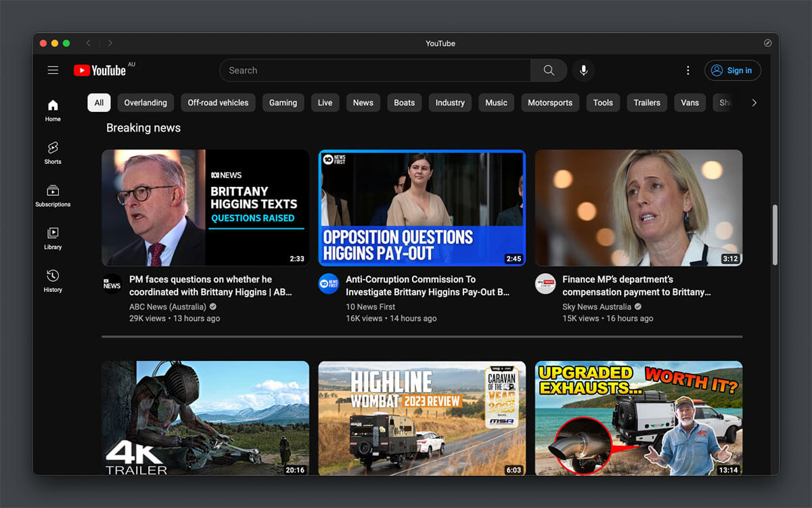Click the Sign in button
Image resolution: width=812 pixels, height=508 pixels.
(732, 70)
